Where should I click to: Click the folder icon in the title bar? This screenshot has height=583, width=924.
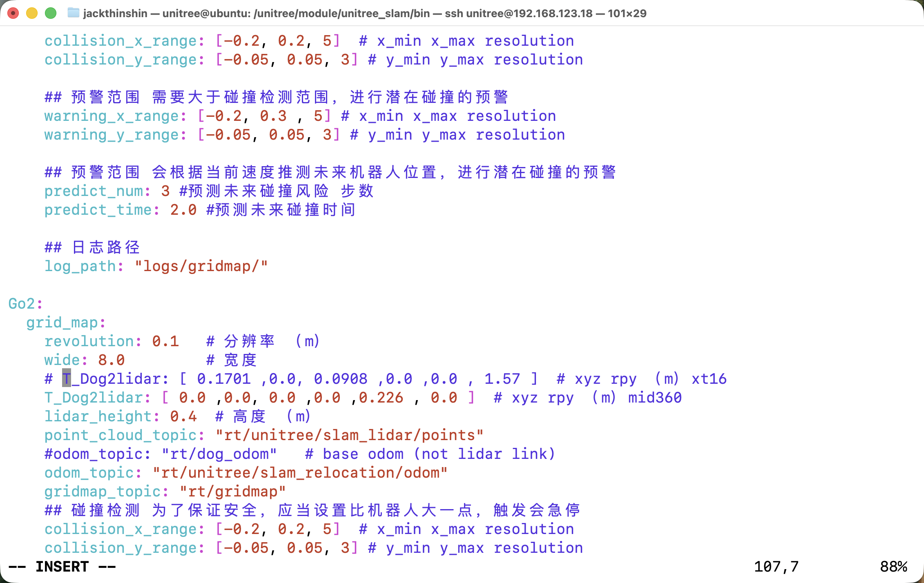[73, 13]
